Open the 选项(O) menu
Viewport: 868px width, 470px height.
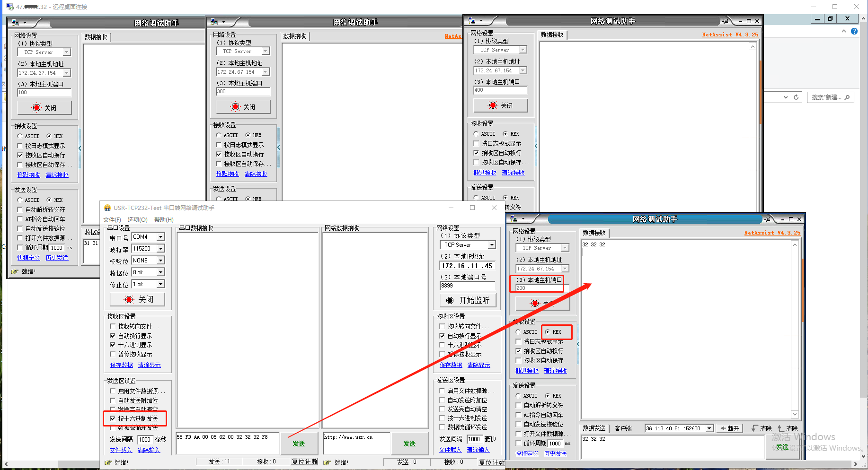pos(137,220)
